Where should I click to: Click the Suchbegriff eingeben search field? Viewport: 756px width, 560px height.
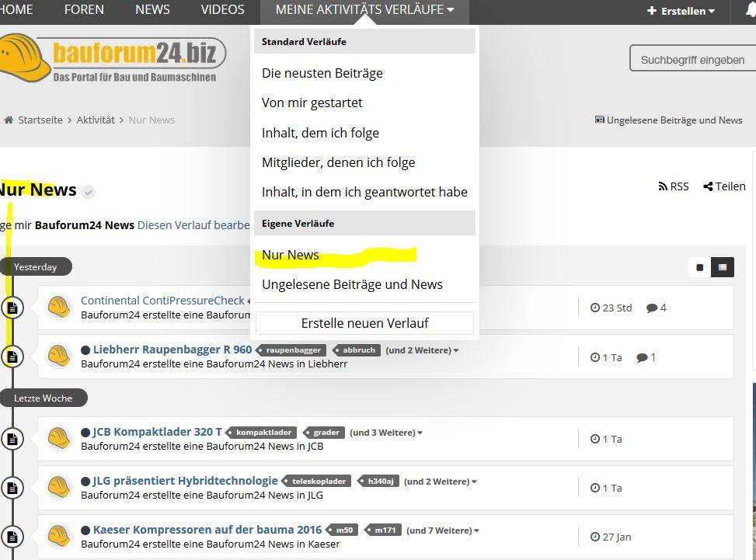click(693, 58)
